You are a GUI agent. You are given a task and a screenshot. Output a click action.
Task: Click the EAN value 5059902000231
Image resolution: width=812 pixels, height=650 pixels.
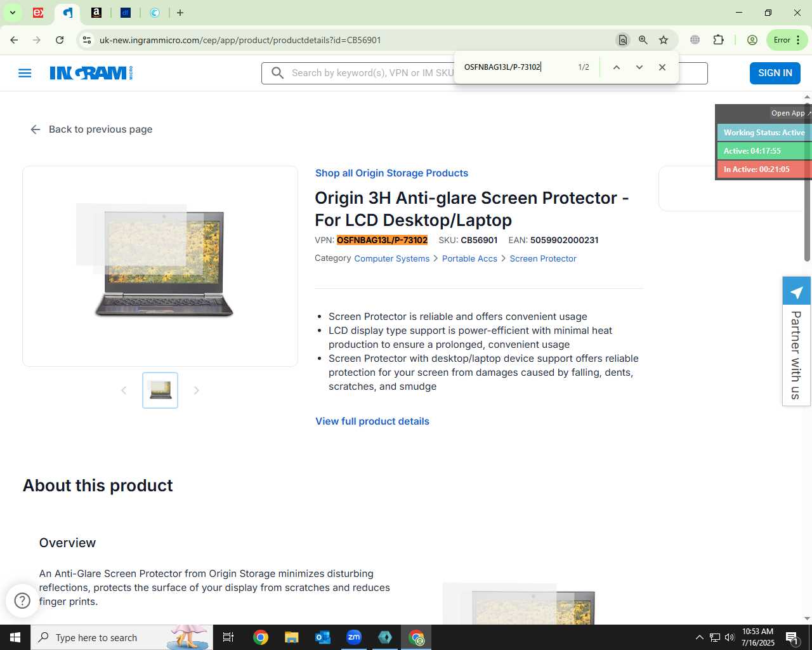564,240
